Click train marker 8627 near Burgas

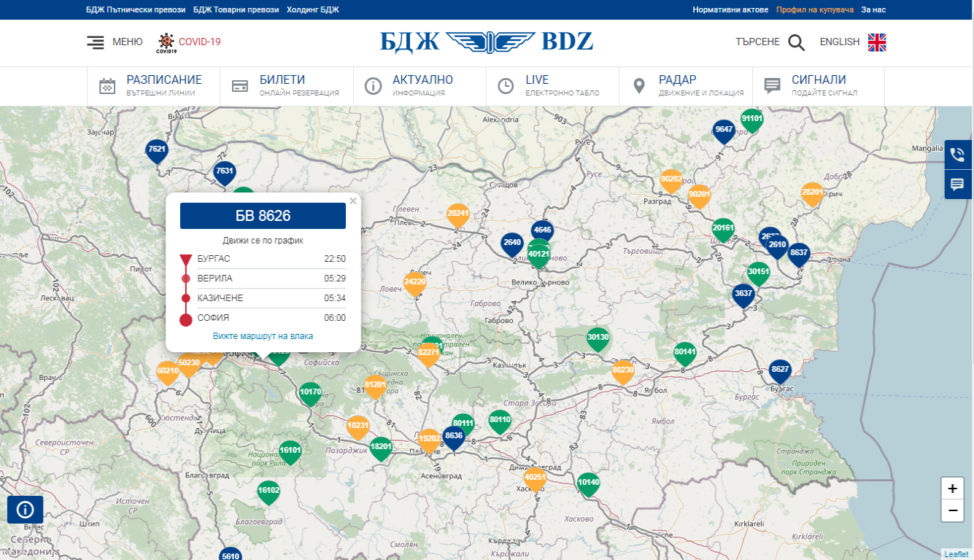point(780,370)
